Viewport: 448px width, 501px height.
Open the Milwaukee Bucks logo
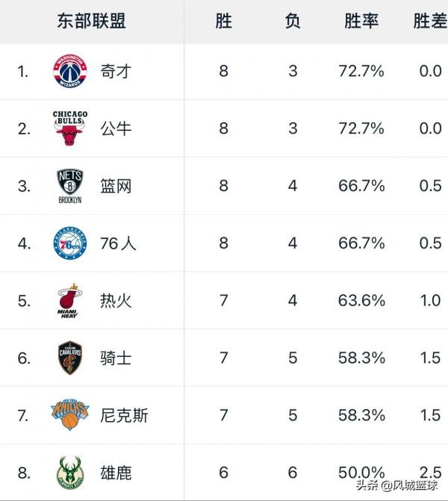coord(70,473)
